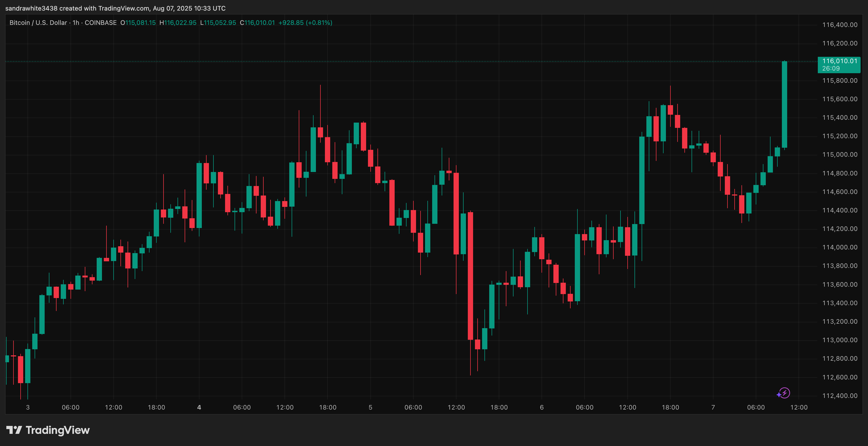Click the 112,400.00 price axis label

tap(840, 396)
